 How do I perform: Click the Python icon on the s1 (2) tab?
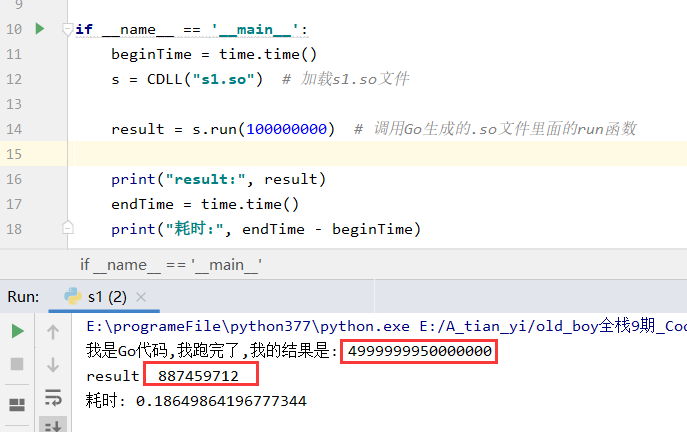[73, 297]
